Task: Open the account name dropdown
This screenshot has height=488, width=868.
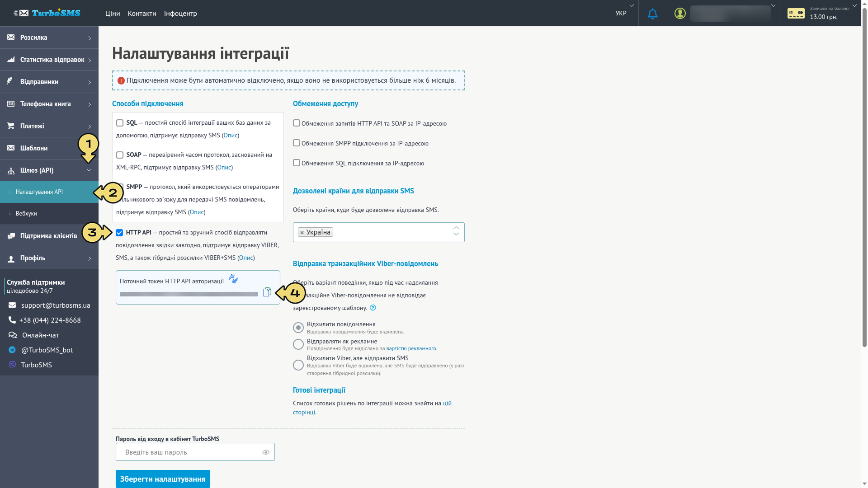Action: pos(773,6)
